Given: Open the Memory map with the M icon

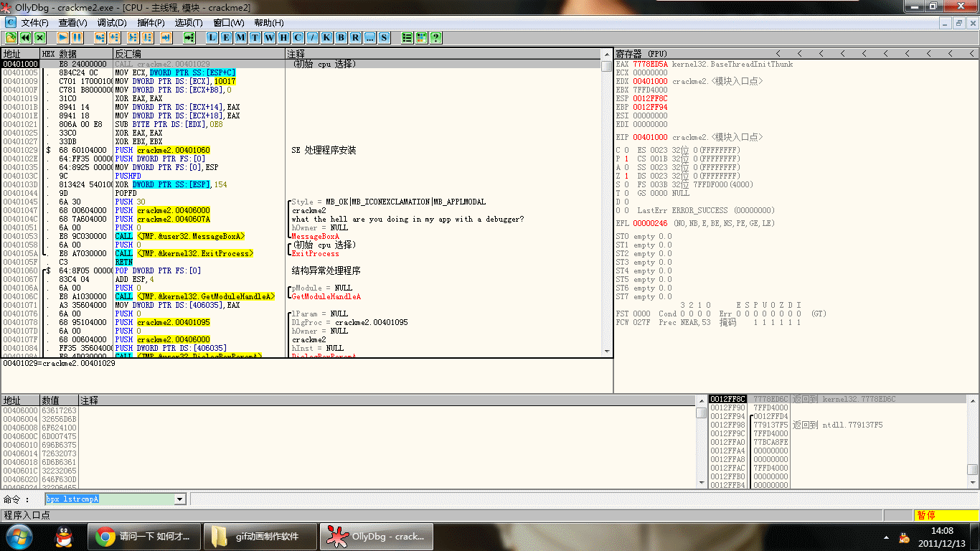Looking at the screenshot, I should (x=241, y=37).
